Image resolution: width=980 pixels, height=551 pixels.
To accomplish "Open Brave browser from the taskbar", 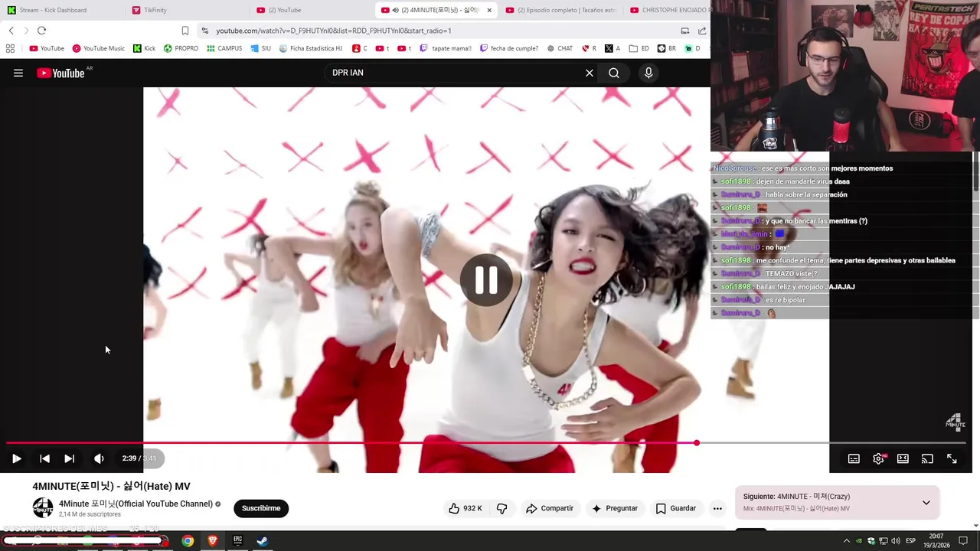I will coord(213,541).
